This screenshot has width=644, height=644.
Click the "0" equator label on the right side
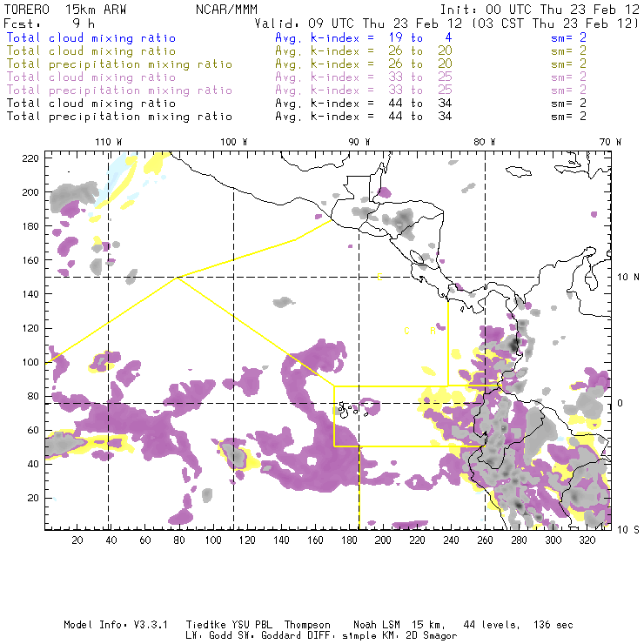(620, 404)
